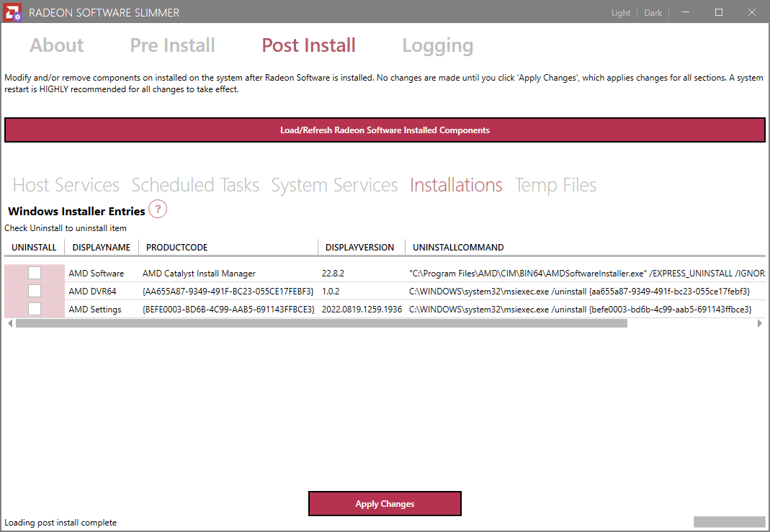This screenshot has height=532, width=770.
Task: Click the 'Loading post install complete' status text
Action: click(61, 523)
